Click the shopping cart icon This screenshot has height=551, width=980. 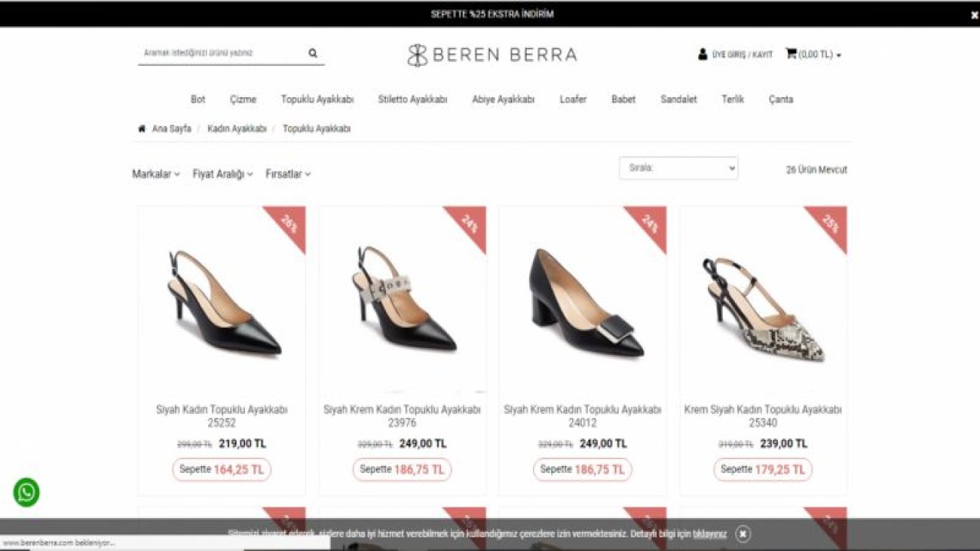point(791,54)
